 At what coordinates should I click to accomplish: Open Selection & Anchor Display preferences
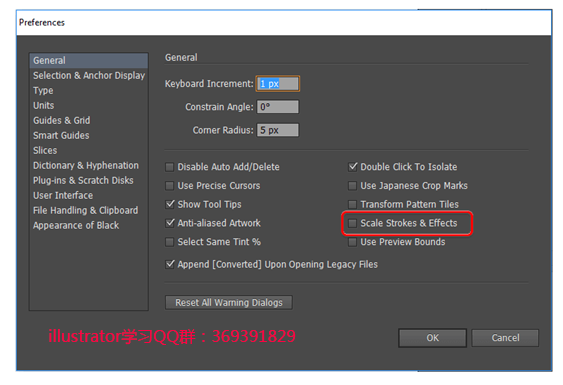(89, 75)
